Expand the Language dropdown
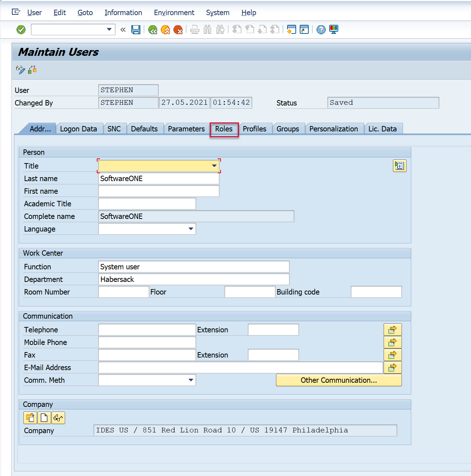The height and width of the screenshot is (476, 471). point(191,229)
